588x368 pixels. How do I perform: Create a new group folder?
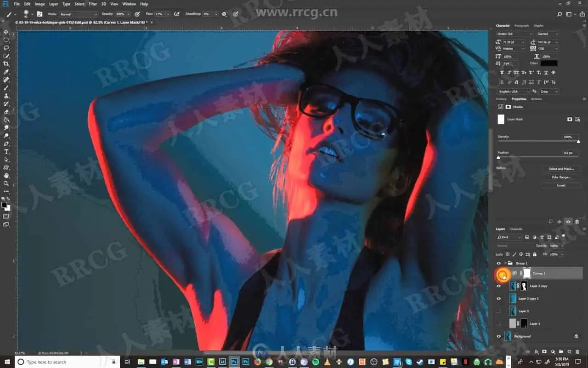tap(561, 351)
